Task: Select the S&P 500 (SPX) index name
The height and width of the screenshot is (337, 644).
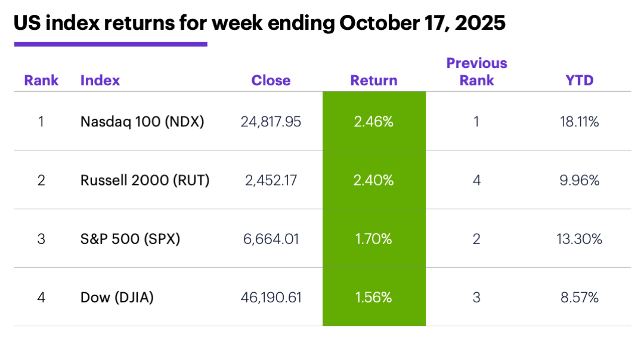Action: (x=130, y=239)
